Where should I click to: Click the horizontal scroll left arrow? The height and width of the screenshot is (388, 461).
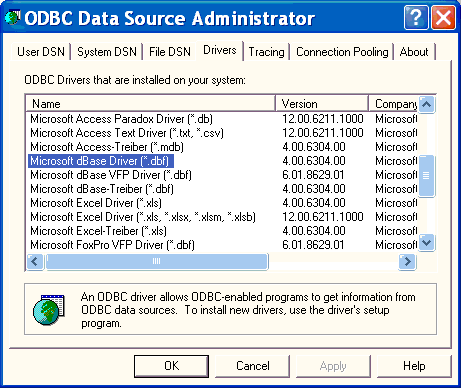(35, 262)
